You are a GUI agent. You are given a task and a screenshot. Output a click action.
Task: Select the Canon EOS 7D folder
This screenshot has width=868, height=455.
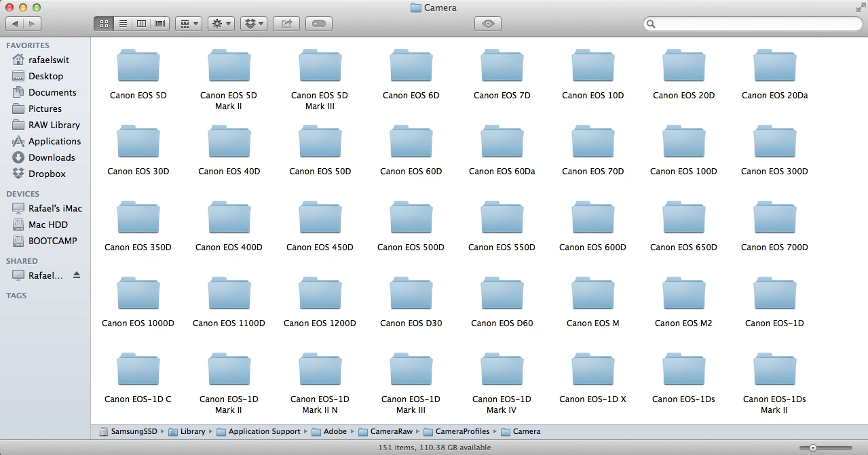[x=502, y=66]
